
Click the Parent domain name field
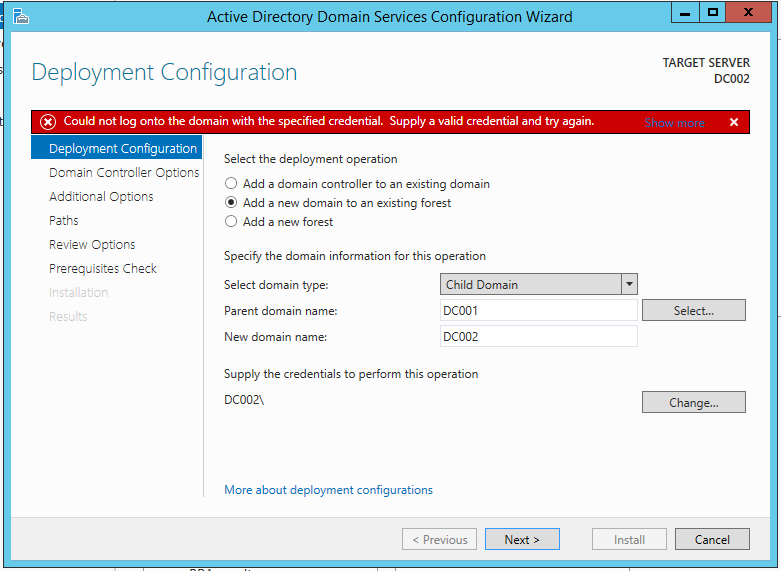click(538, 310)
